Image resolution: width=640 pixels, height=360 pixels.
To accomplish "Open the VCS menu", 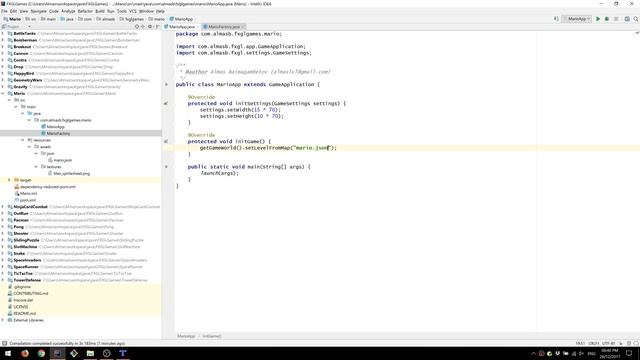I will coord(133,11).
